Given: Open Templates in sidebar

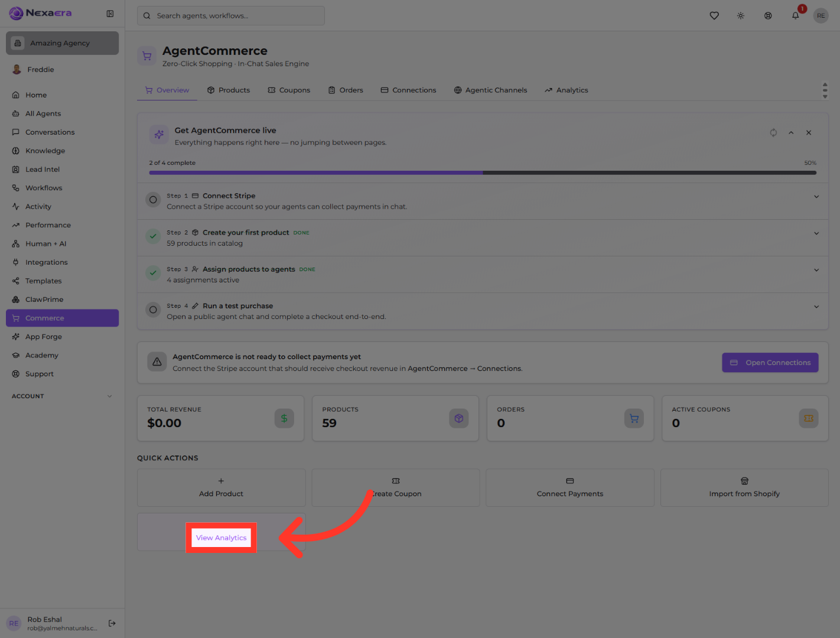Looking at the screenshot, I should 62,281.
